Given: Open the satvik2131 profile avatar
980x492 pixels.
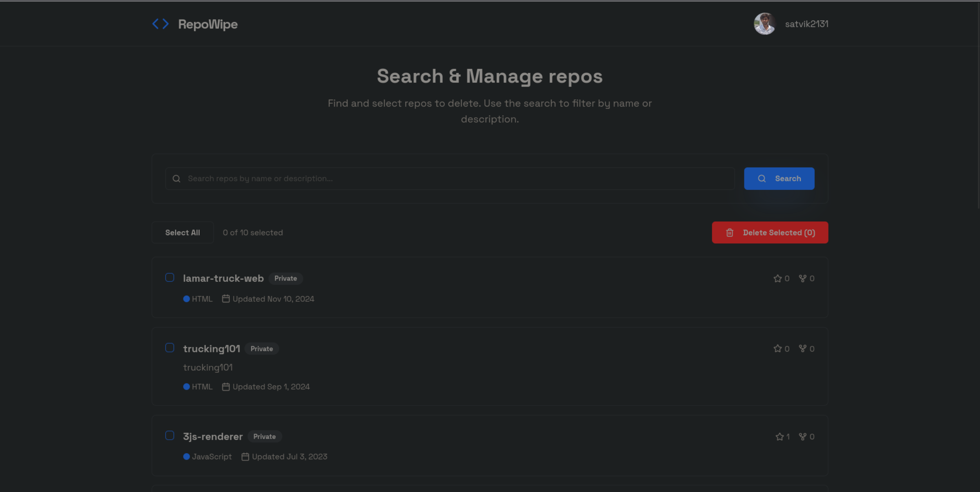Looking at the screenshot, I should [764, 24].
